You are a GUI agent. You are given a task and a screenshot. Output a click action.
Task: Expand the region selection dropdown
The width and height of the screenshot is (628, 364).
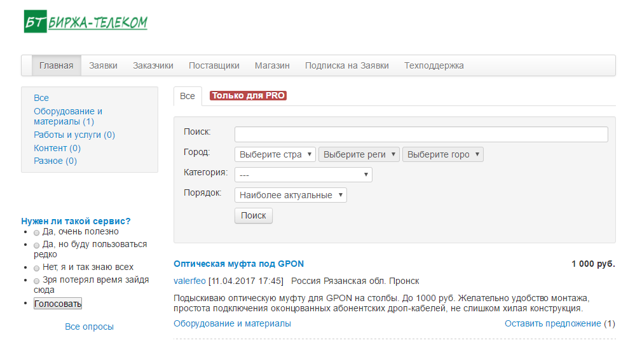(x=358, y=154)
